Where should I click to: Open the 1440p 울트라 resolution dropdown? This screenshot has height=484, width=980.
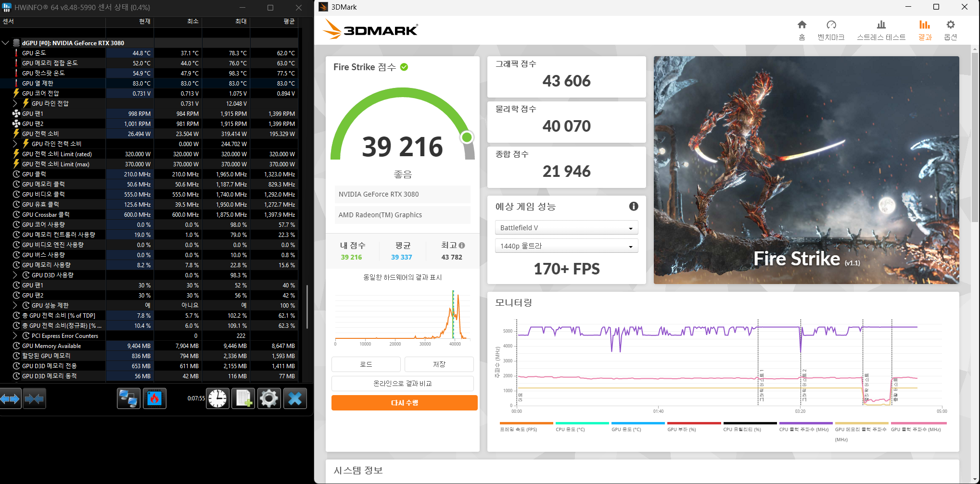566,246
